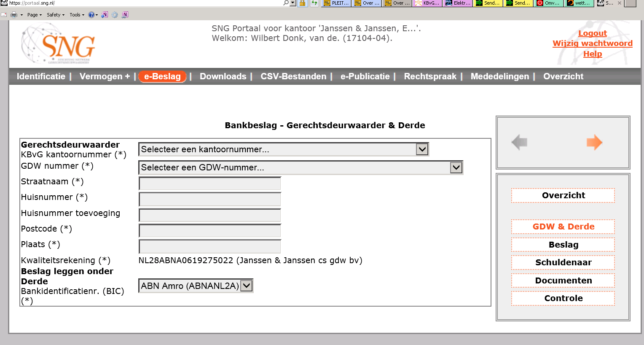Viewport: 644px width, 345px height.
Task: Go to the Overzicht step in the side panel
Action: pos(563,195)
